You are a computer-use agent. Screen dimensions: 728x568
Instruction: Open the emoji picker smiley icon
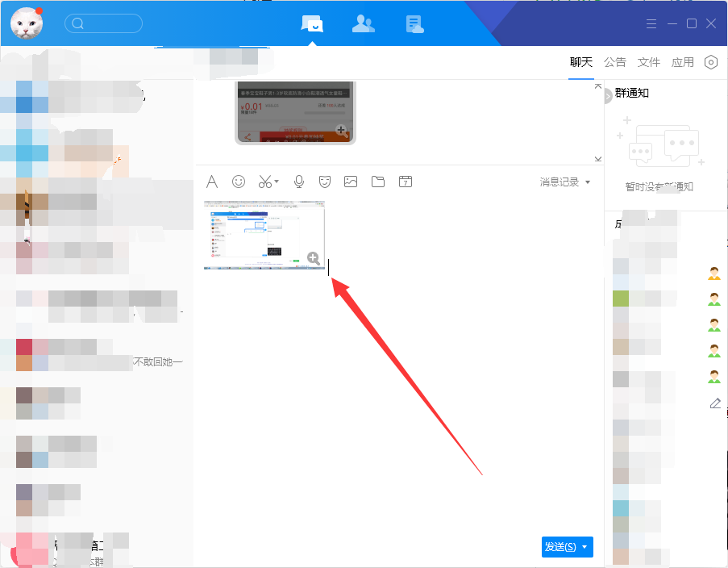click(239, 182)
